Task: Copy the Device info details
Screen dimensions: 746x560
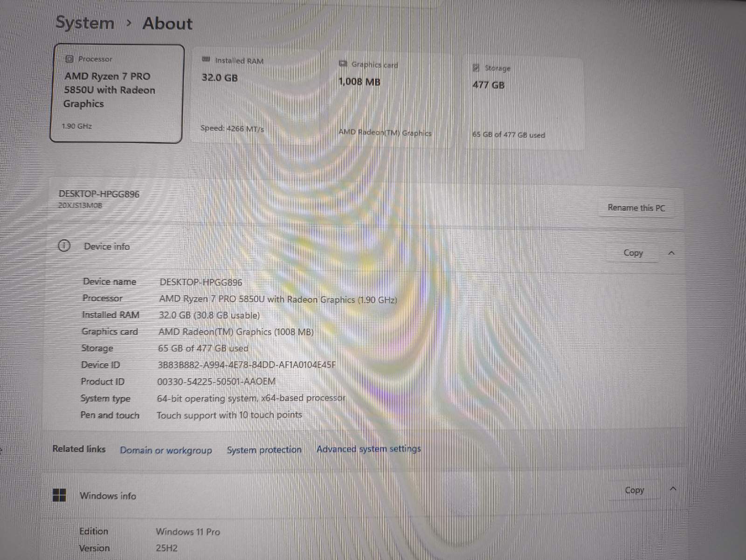Action: click(x=633, y=253)
